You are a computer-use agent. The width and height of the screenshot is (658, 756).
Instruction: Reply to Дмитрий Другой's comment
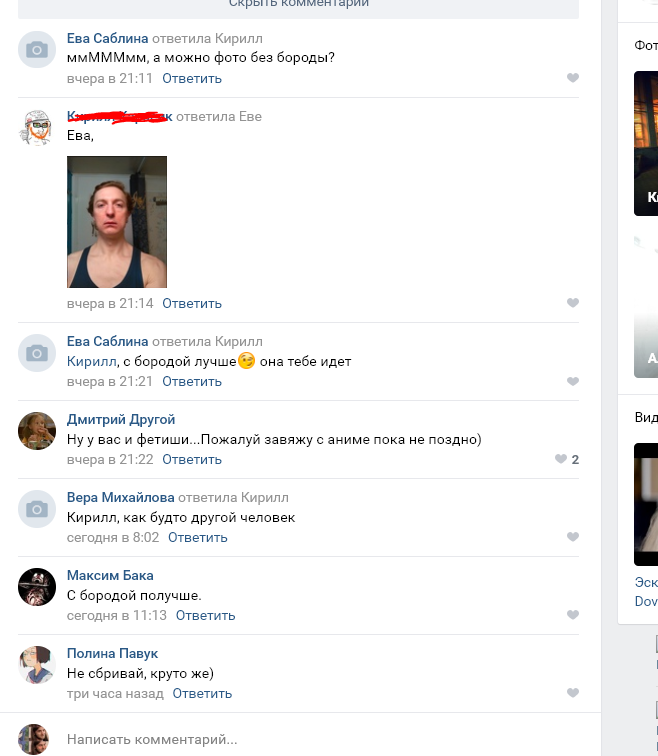192,459
